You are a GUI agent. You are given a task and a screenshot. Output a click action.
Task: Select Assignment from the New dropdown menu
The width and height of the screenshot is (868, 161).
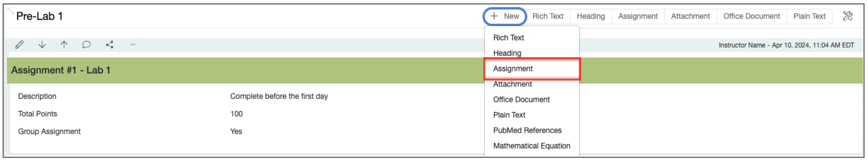point(513,69)
